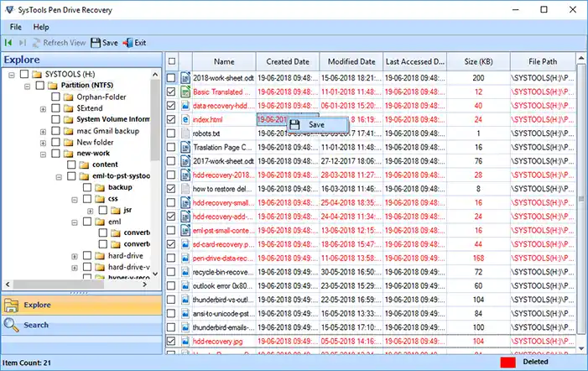Click the blank file icon of robots.txt
Screen dimensions: 588x371
tap(185, 133)
